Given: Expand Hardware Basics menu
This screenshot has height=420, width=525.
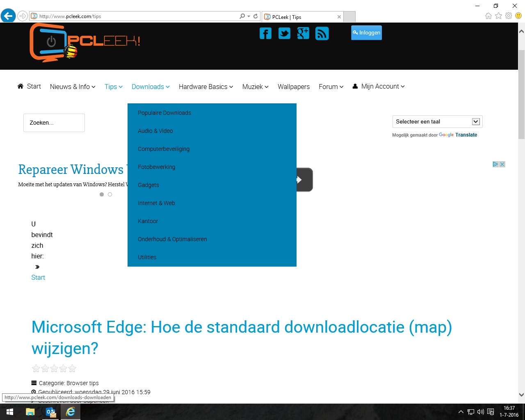Looking at the screenshot, I should pyautogui.click(x=206, y=87).
